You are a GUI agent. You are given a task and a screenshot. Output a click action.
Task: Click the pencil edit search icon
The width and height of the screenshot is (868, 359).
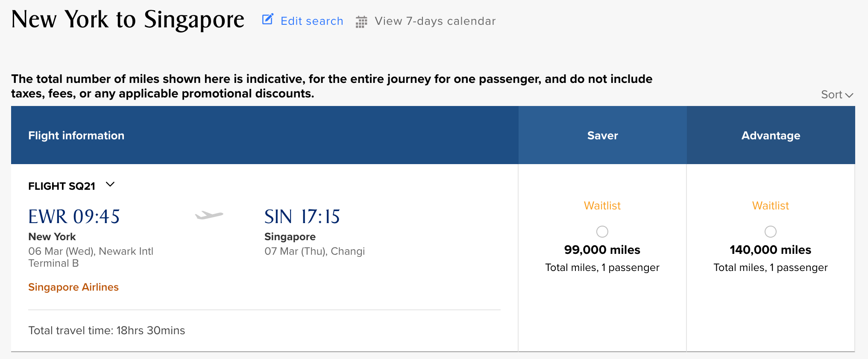pos(267,19)
